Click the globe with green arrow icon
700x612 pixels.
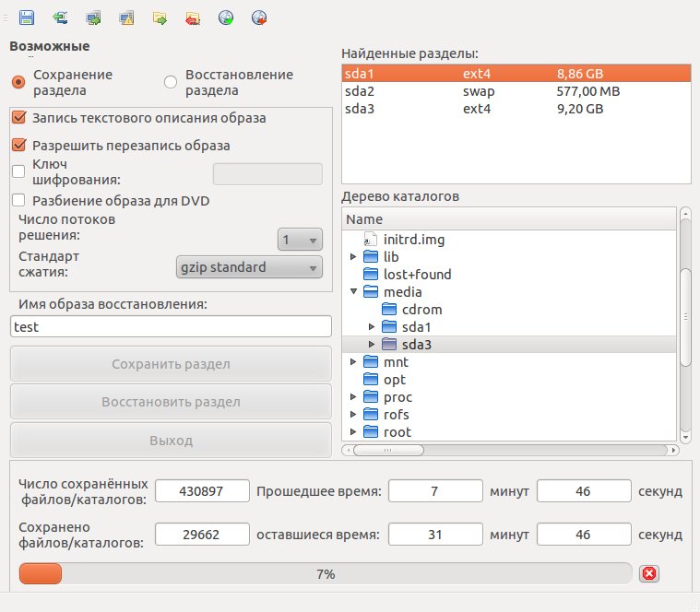point(226,18)
